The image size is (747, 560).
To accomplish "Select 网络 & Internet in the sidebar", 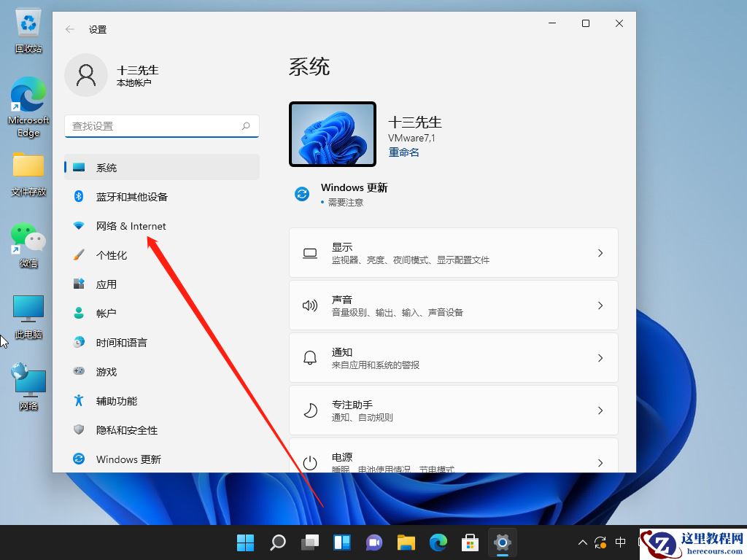I will tap(131, 226).
